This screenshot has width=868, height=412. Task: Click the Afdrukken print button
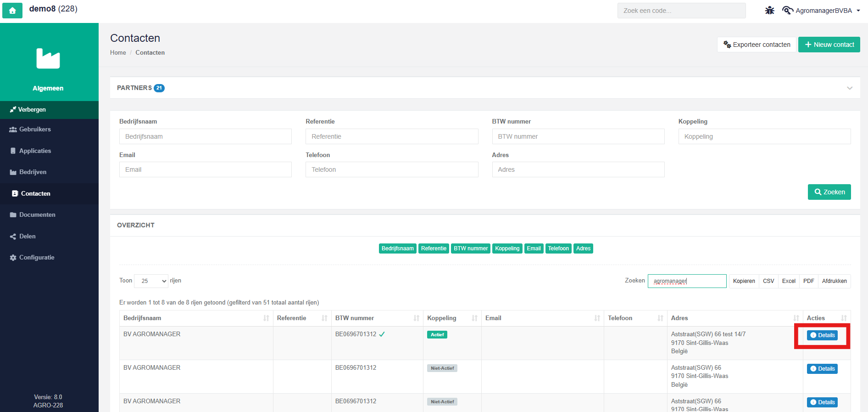pyautogui.click(x=834, y=281)
